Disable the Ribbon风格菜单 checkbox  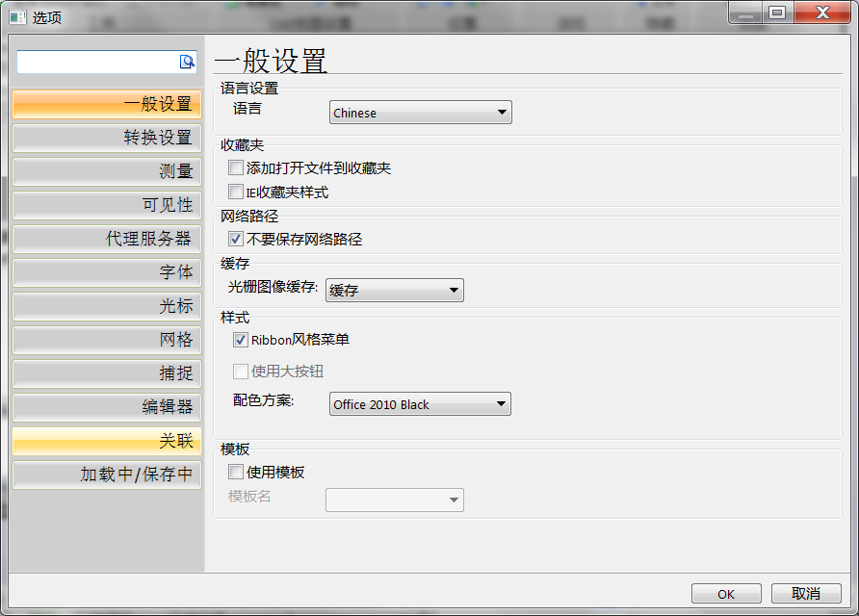click(x=241, y=340)
